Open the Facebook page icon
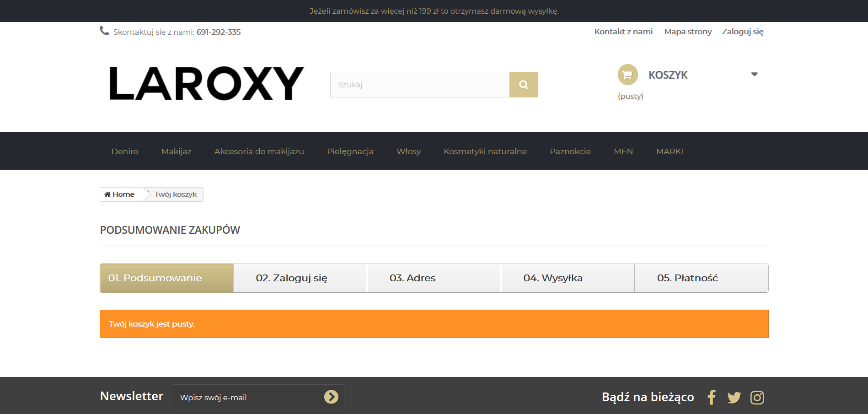This screenshot has width=868, height=414. click(711, 397)
